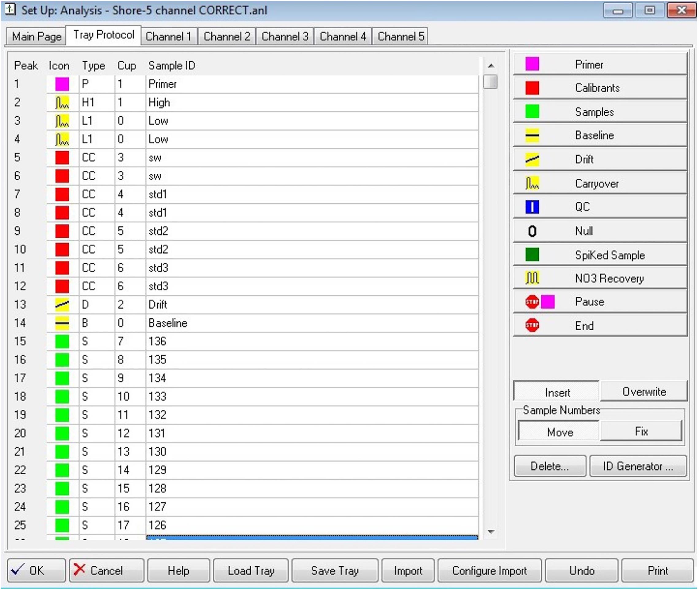Print the tray protocol
700x590 pixels.
[x=658, y=571]
